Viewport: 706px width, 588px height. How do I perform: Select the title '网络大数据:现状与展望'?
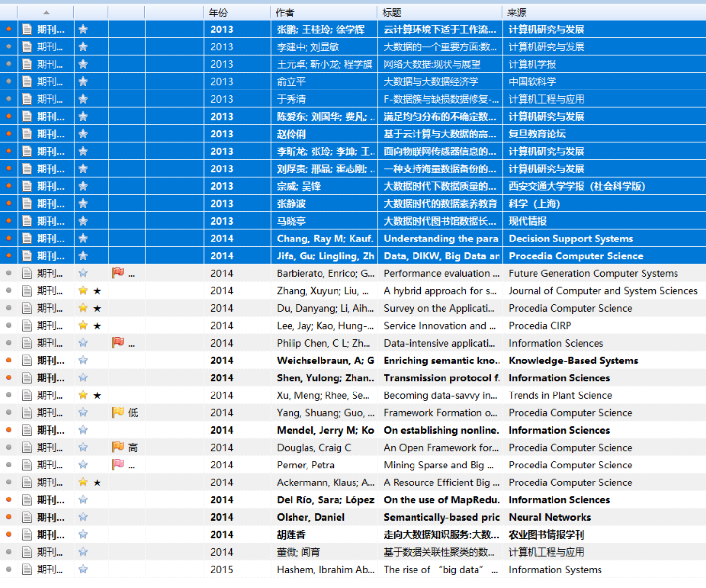coord(432,64)
